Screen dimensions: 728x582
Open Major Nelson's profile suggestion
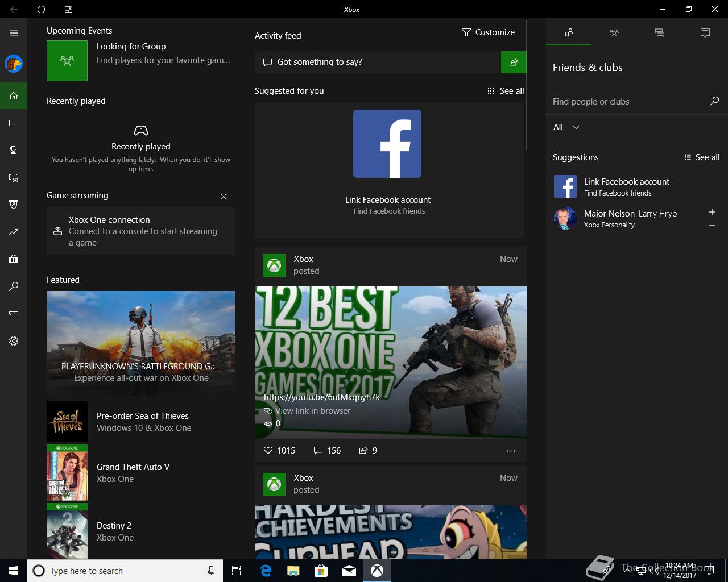click(626, 218)
